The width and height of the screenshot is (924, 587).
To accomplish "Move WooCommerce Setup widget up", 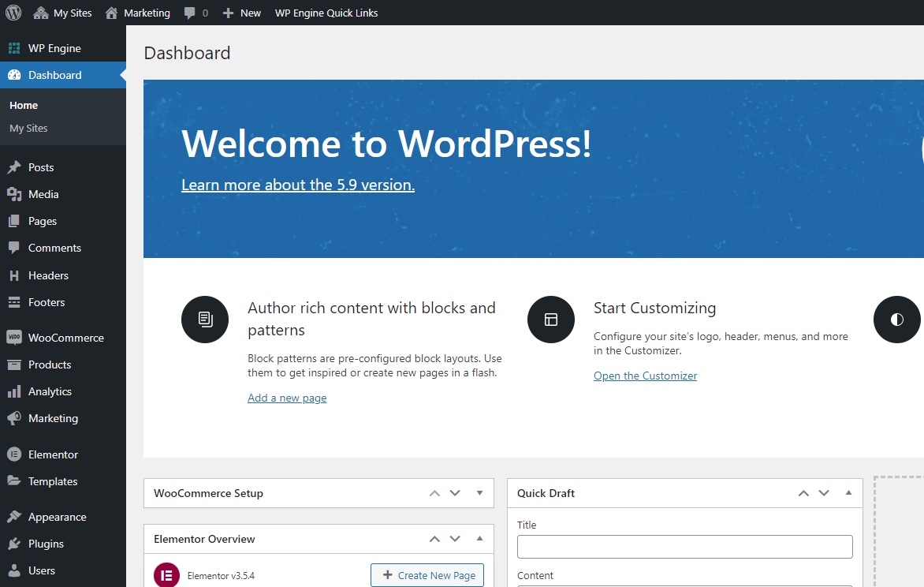I will (x=435, y=493).
